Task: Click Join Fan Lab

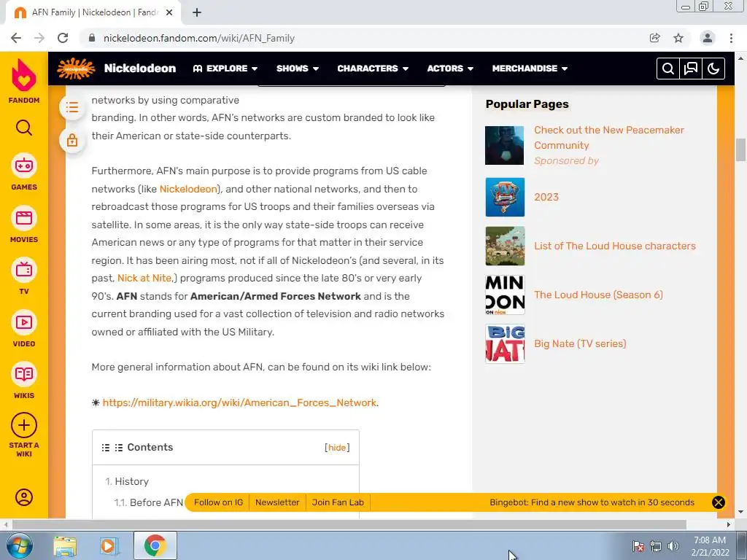Action: pos(338,502)
